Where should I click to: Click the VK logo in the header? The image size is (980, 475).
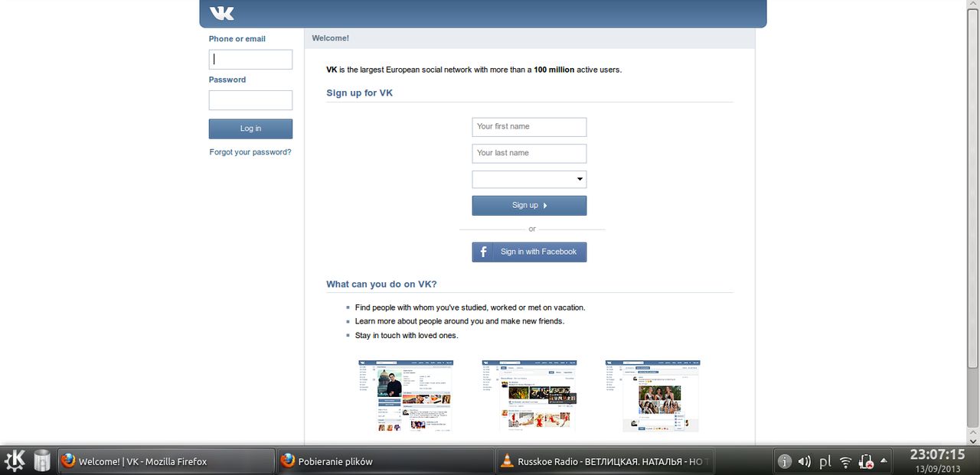(222, 13)
